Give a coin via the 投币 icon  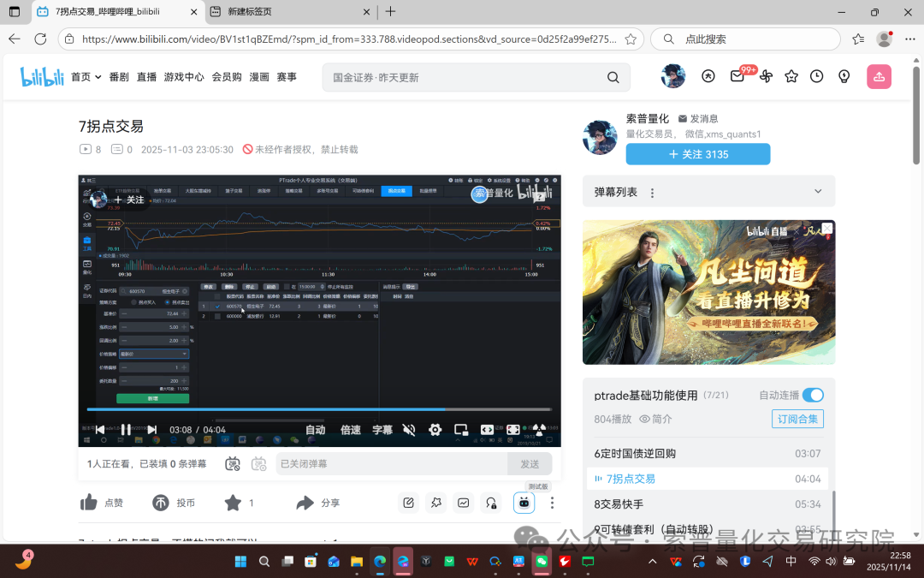click(x=162, y=503)
